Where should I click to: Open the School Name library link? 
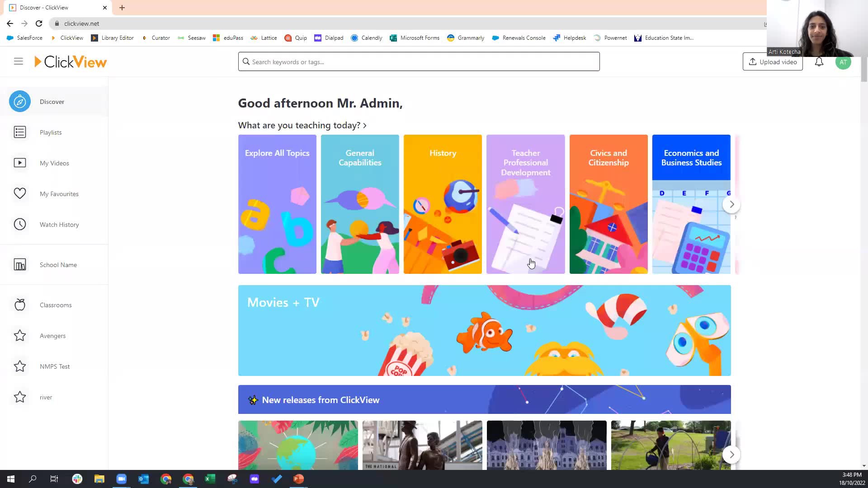point(58,264)
